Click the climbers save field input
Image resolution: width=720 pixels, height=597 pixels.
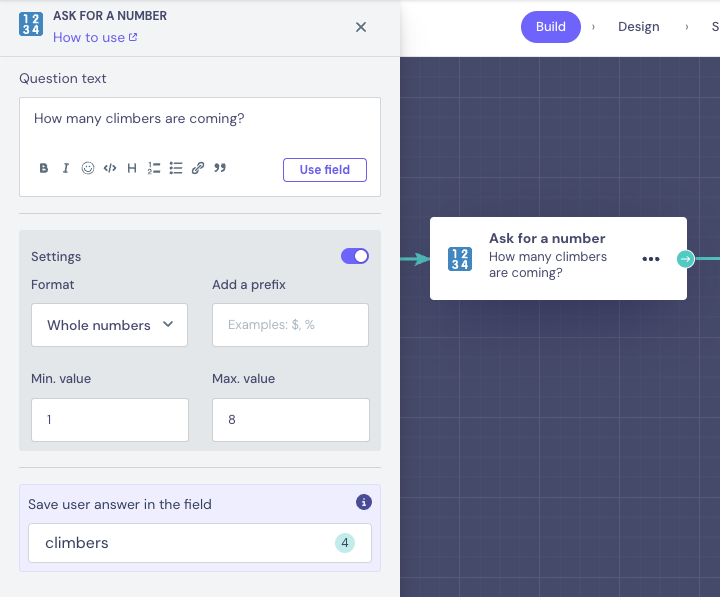pos(200,543)
